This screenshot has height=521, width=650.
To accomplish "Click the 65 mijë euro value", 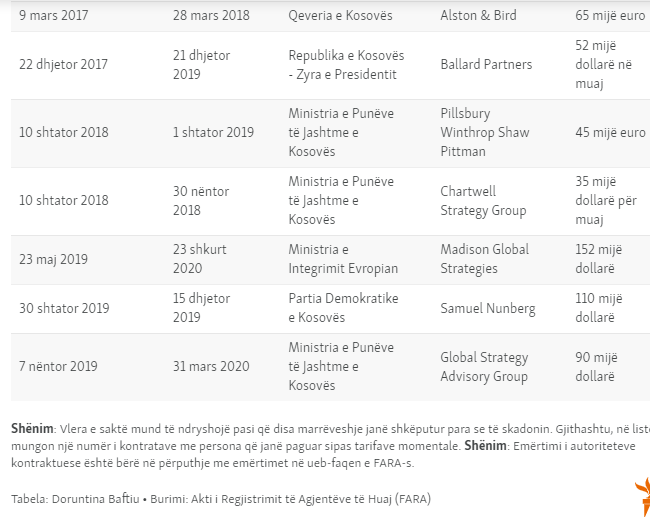I will click(x=610, y=16).
